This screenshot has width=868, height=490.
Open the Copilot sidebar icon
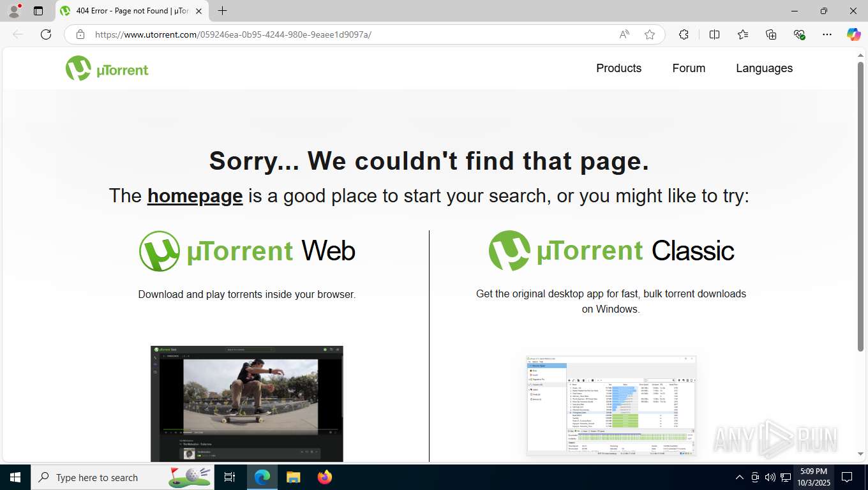854,34
